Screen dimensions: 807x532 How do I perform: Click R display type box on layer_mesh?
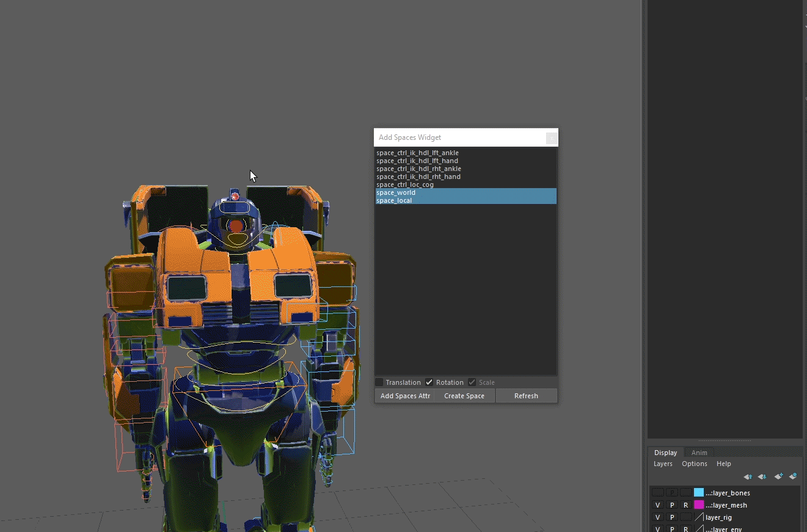(x=686, y=505)
